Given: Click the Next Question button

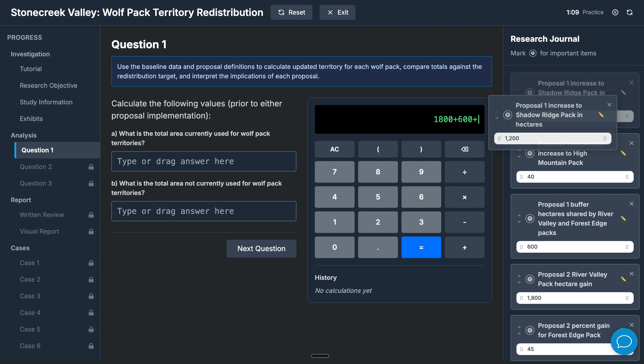Looking at the screenshot, I should (x=261, y=248).
